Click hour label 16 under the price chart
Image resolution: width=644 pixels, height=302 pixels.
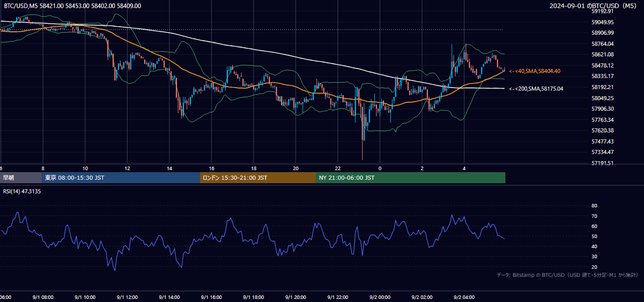tap(212, 169)
